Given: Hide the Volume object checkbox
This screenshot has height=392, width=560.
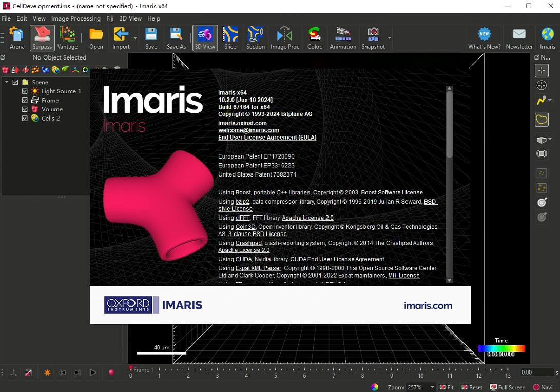Looking at the screenshot, I should (25, 109).
